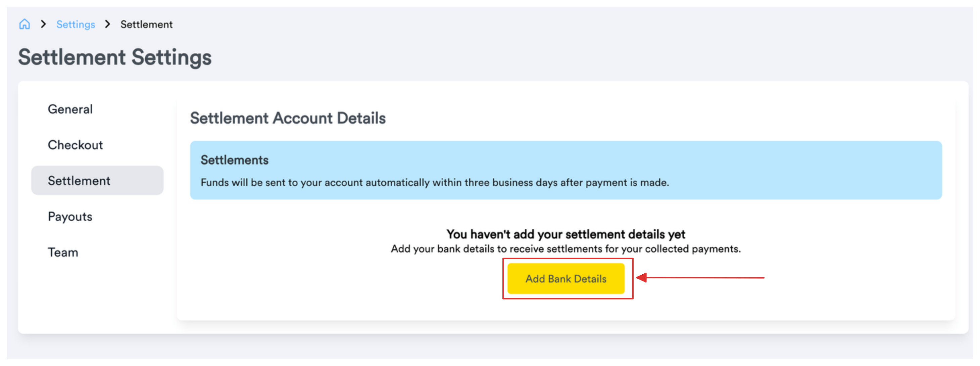Click the Add Bank Details button
This screenshot has width=980, height=366.
tap(566, 278)
